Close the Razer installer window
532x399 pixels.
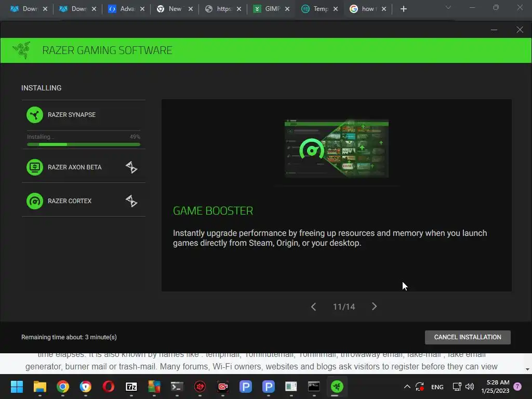(x=520, y=30)
